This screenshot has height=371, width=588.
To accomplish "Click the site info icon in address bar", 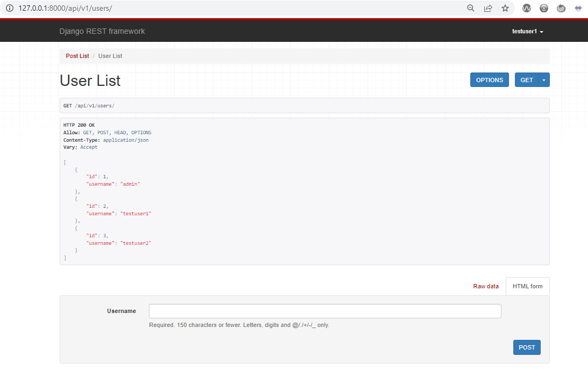I will (10, 8).
